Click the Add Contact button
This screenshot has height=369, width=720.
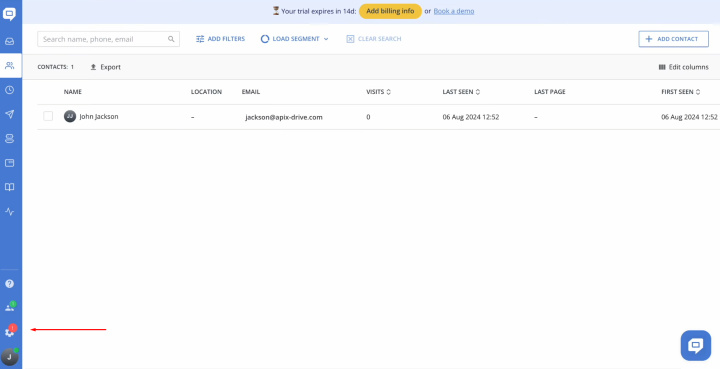point(673,39)
